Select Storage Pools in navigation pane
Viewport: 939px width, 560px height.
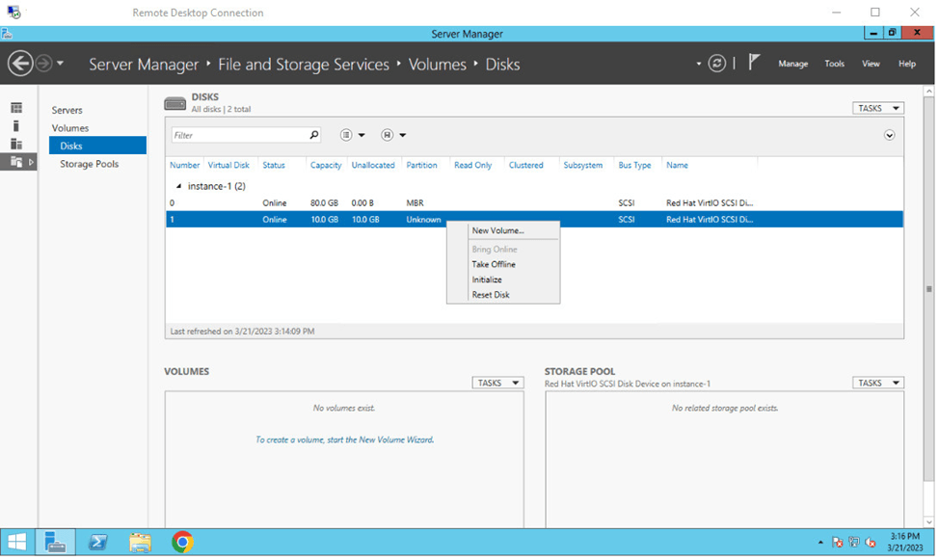(x=90, y=164)
